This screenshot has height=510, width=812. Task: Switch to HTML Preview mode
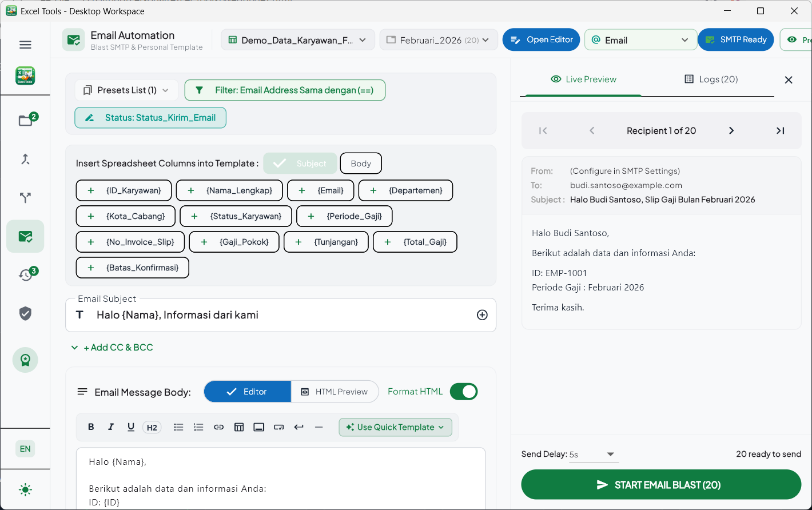335,392
